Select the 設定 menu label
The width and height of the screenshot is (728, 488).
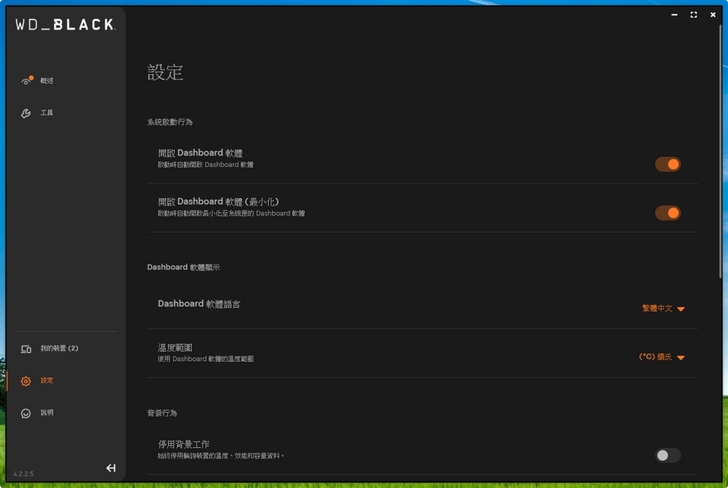46,380
